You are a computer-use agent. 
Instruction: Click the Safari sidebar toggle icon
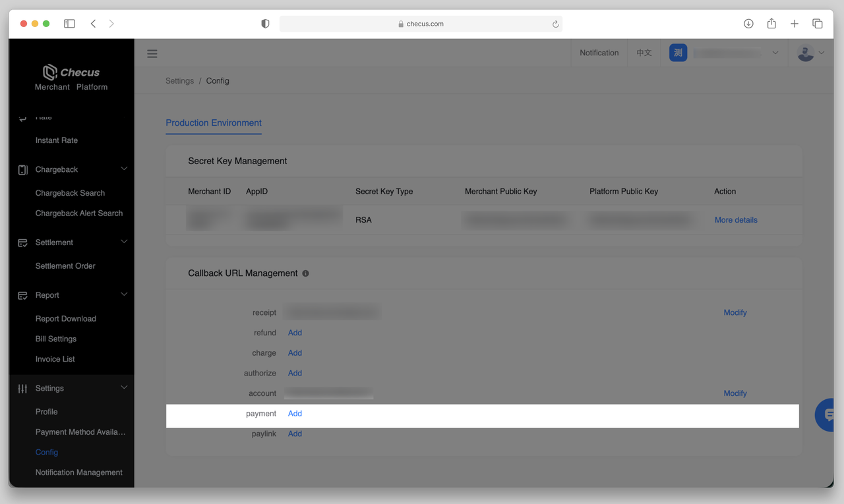[69, 24]
